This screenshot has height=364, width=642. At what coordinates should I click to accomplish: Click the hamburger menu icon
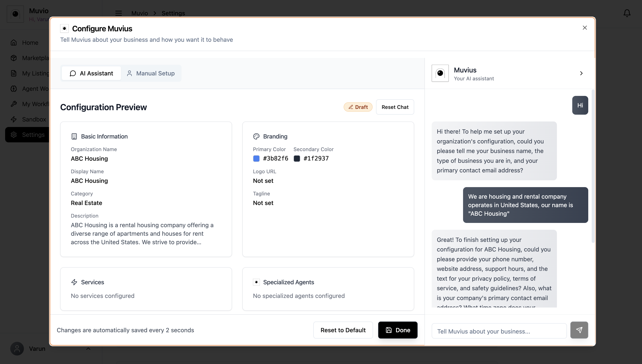click(118, 13)
